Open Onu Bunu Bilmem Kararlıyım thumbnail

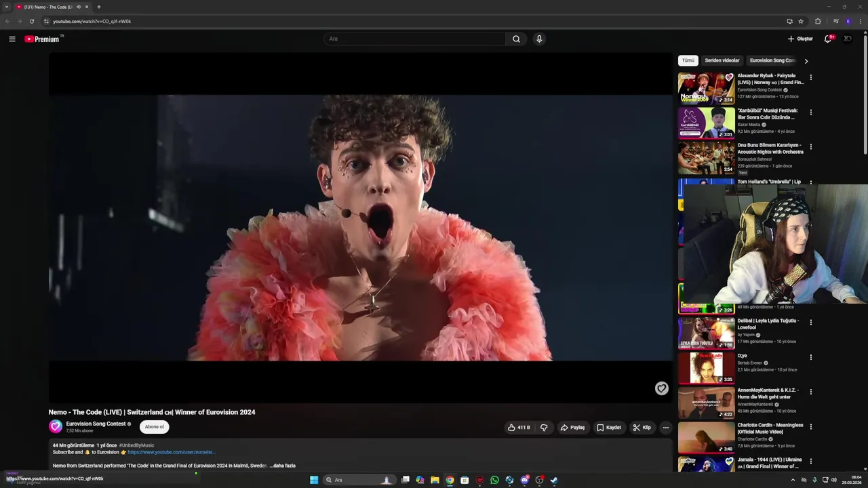(706, 157)
